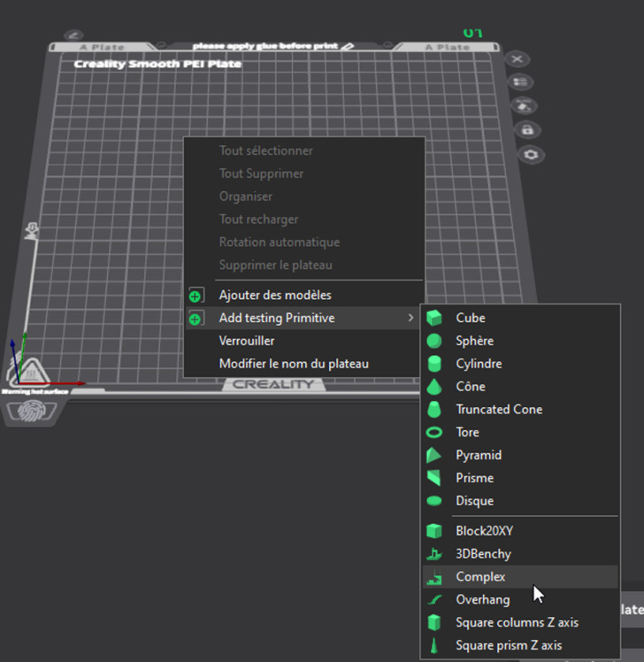Image resolution: width=644 pixels, height=662 pixels.
Task: Click the Complex model icon
Action: click(x=433, y=577)
